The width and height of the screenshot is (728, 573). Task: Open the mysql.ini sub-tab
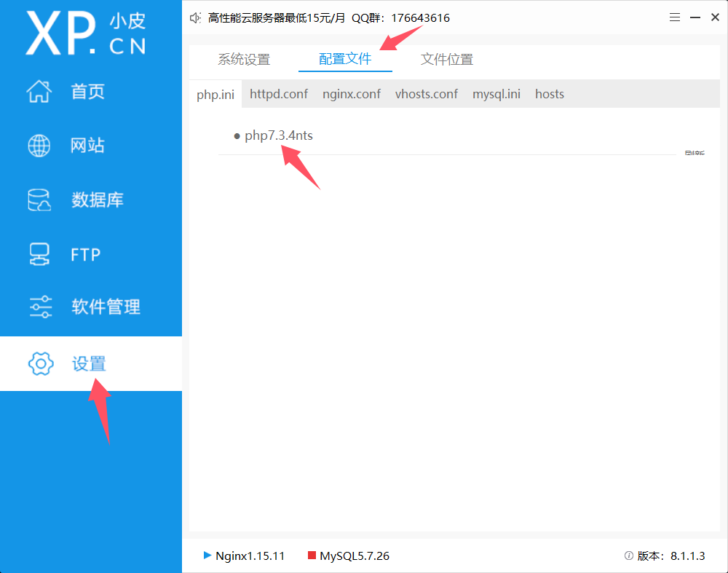click(496, 94)
